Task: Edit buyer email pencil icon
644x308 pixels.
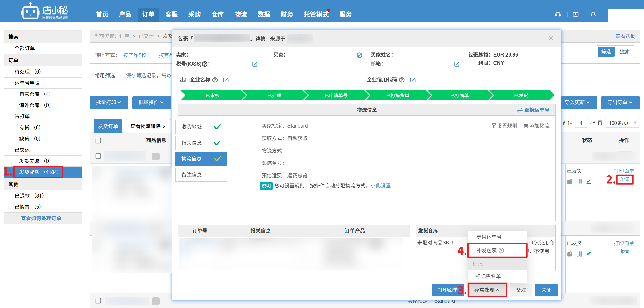Action: coord(457,64)
